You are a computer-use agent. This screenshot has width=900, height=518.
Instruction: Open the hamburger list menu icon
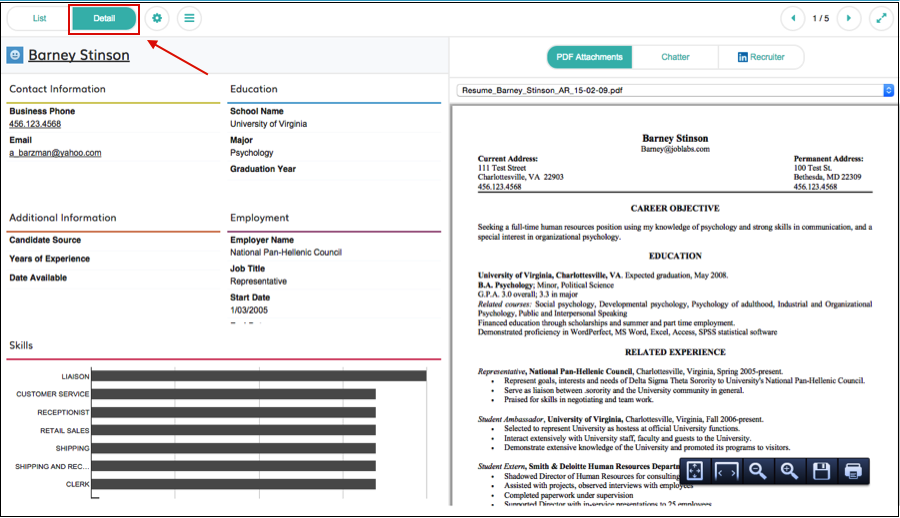coord(189,18)
